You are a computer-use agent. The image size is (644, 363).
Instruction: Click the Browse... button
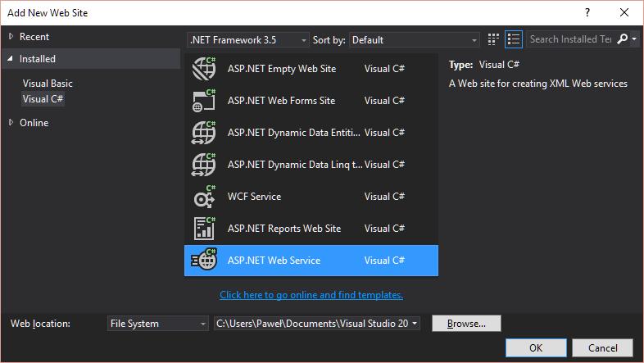click(466, 324)
